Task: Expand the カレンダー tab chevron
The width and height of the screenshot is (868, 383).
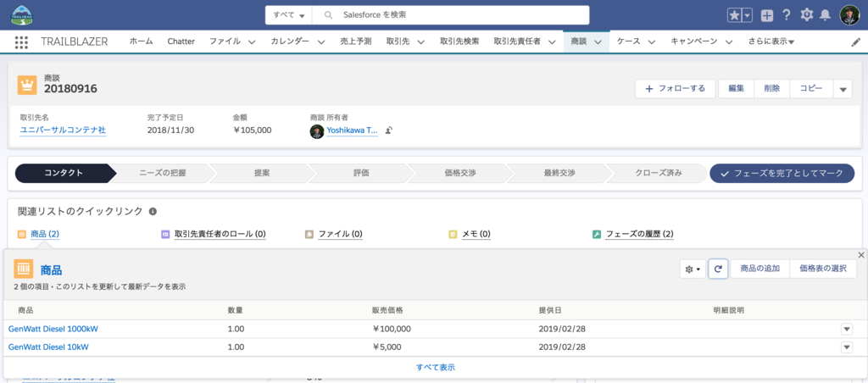Action: coord(321,42)
